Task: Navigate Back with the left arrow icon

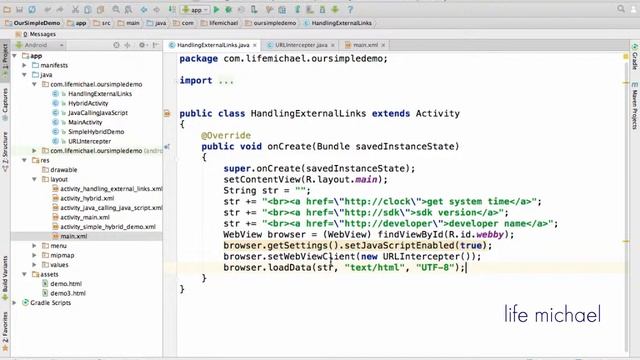Action: tap(144, 9)
